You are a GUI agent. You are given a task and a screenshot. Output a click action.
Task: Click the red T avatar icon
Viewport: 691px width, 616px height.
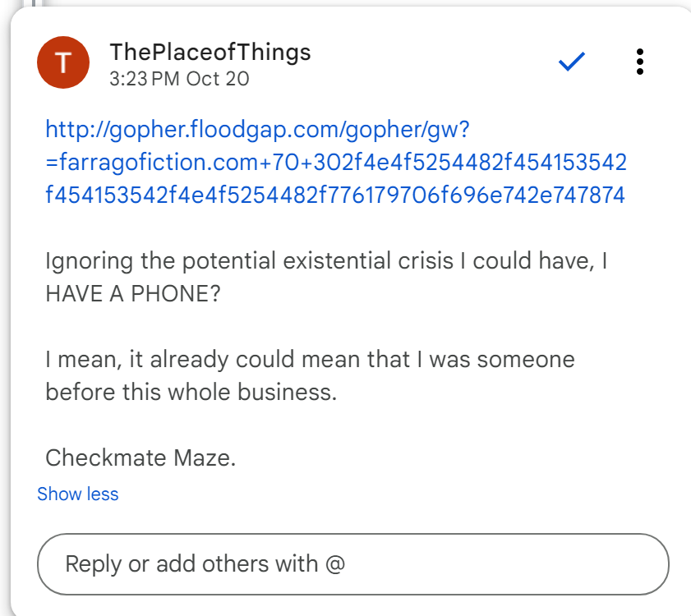tap(63, 62)
